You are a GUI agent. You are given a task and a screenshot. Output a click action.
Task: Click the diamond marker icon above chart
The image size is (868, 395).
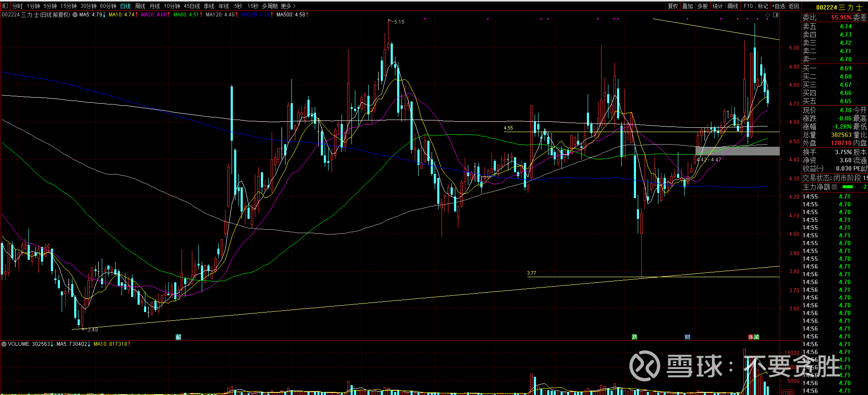(x=768, y=15)
